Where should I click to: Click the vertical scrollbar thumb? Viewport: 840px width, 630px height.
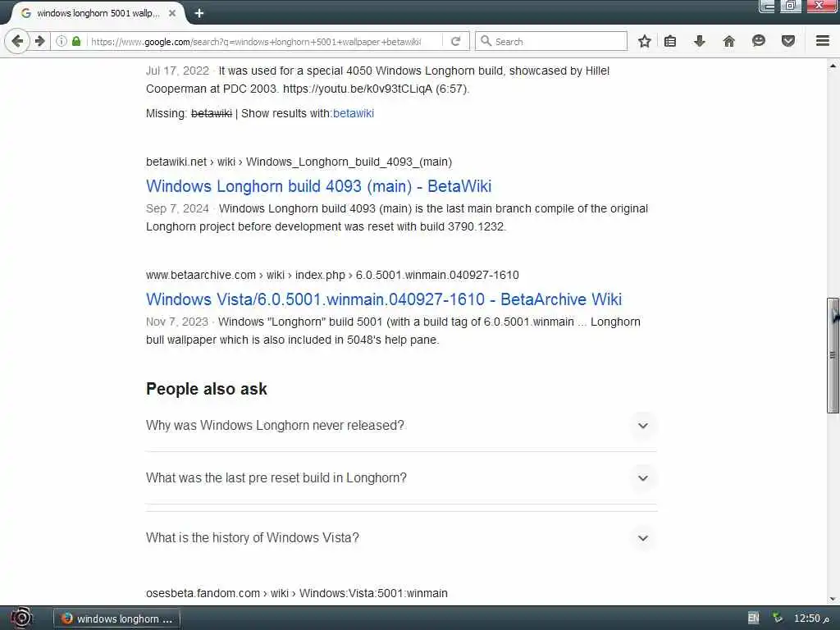point(832,355)
